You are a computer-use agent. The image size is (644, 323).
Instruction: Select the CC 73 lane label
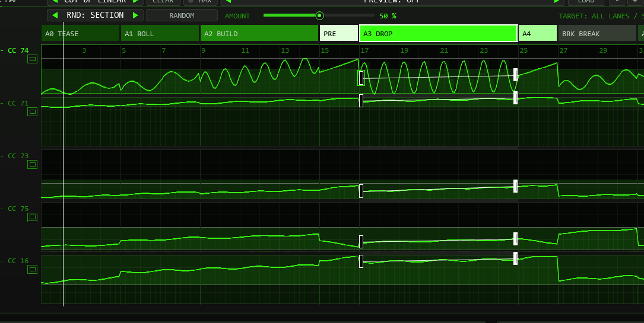18,156
